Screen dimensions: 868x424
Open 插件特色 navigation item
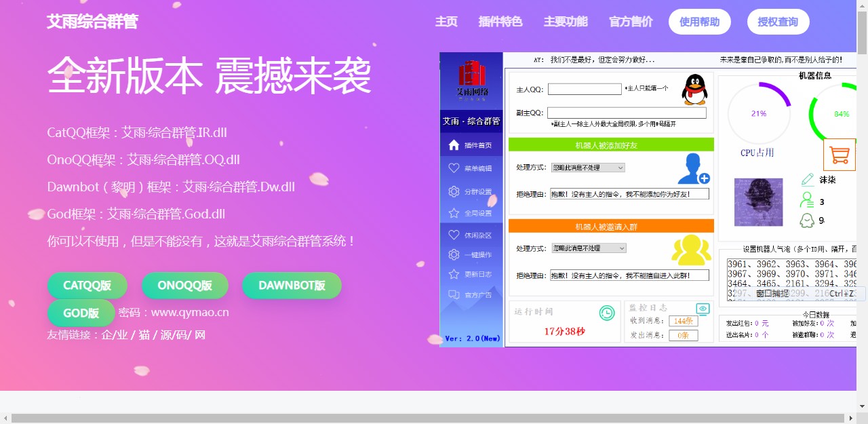pos(500,22)
